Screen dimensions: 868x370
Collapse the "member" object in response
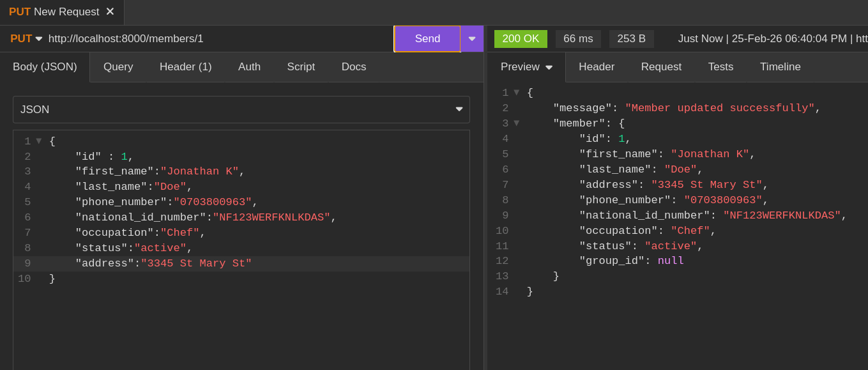click(517, 123)
